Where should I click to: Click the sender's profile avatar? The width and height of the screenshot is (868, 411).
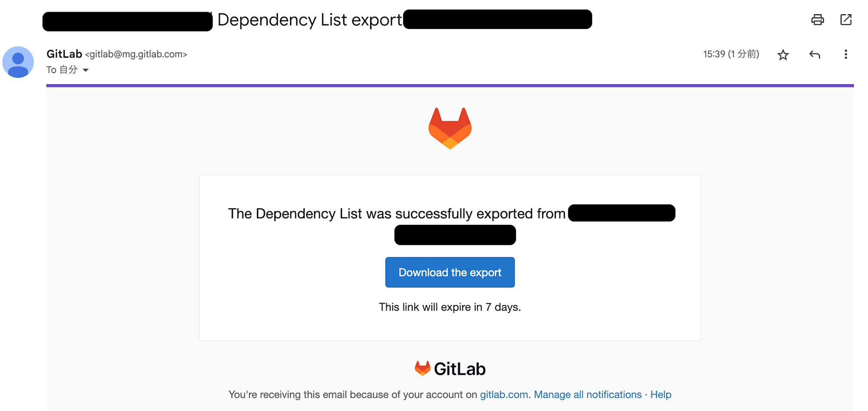(18, 62)
